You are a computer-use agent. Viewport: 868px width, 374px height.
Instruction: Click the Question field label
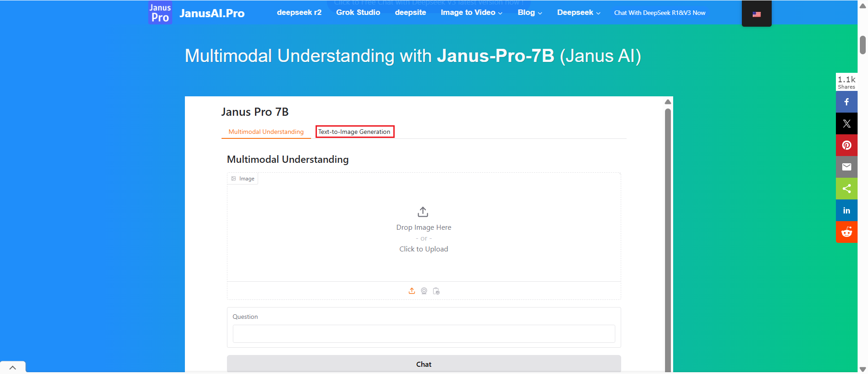click(x=245, y=317)
